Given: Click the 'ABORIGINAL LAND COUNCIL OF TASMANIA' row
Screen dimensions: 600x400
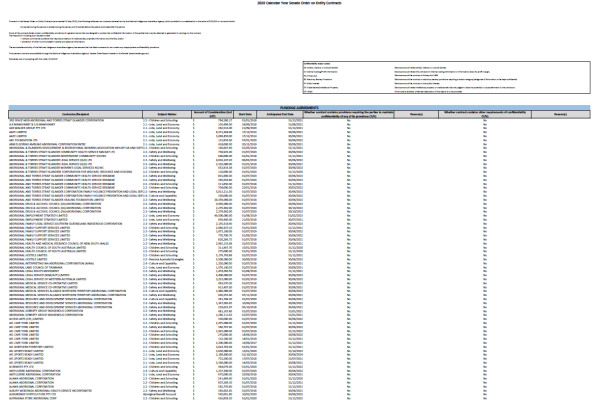Looking at the screenshot, I should (299, 267).
